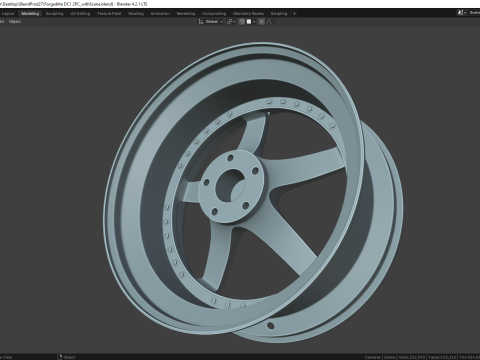Open proportional editing falloff dropdown

[270, 22]
